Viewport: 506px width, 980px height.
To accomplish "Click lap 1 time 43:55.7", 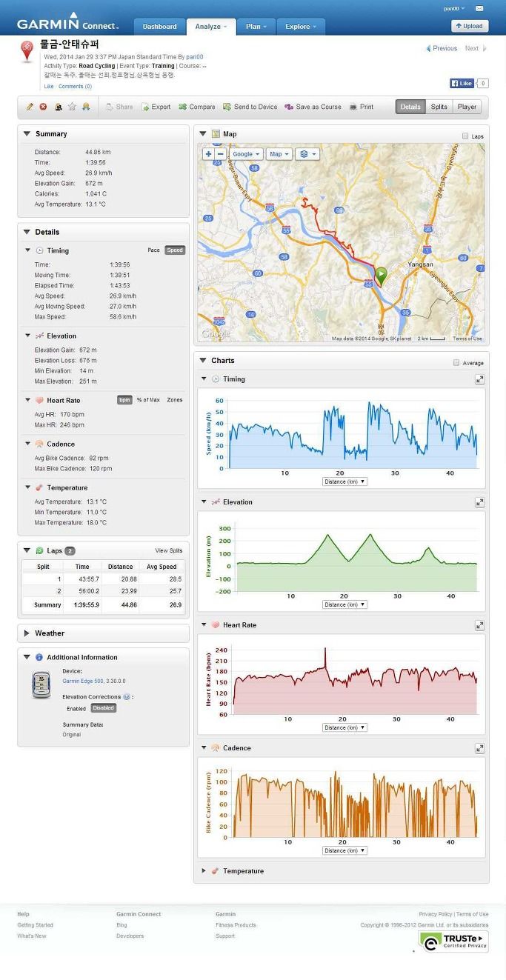I will click(87, 579).
